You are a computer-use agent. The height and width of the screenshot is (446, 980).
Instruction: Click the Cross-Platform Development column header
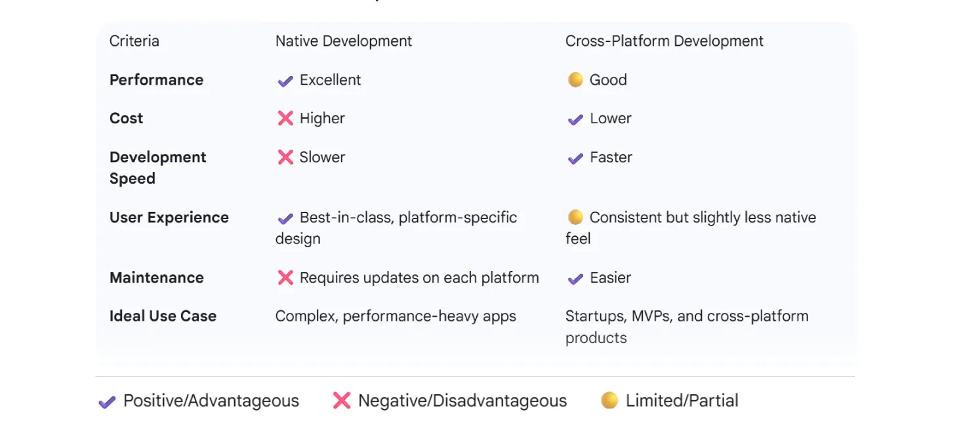[664, 41]
